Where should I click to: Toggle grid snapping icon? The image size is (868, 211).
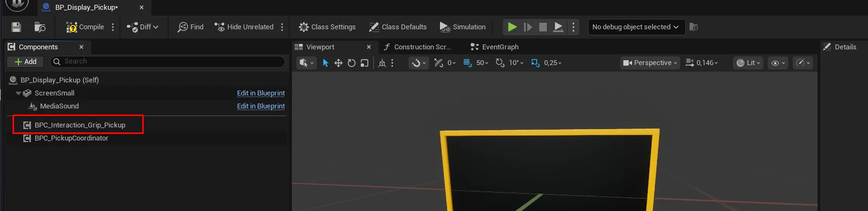tap(468, 63)
